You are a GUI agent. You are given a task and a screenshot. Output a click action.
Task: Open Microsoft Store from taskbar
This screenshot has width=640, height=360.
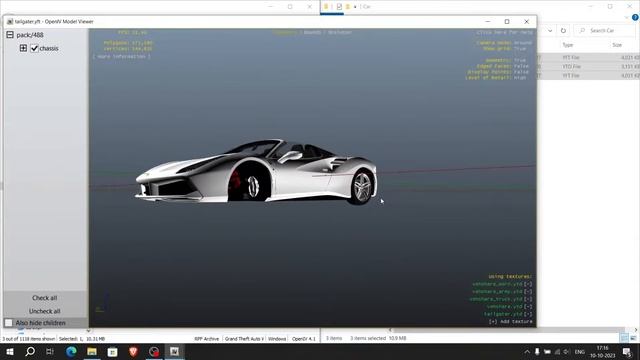point(112,351)
